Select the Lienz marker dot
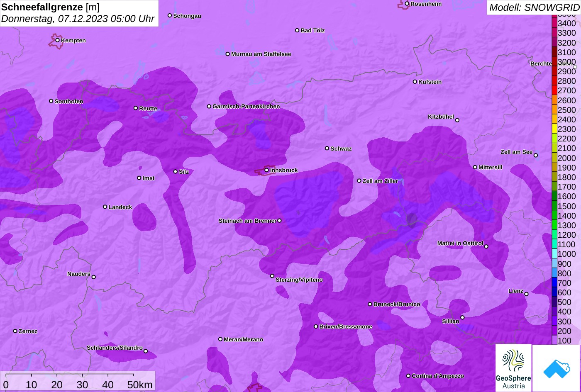The image size is (581, 392). tap(526, 294)
